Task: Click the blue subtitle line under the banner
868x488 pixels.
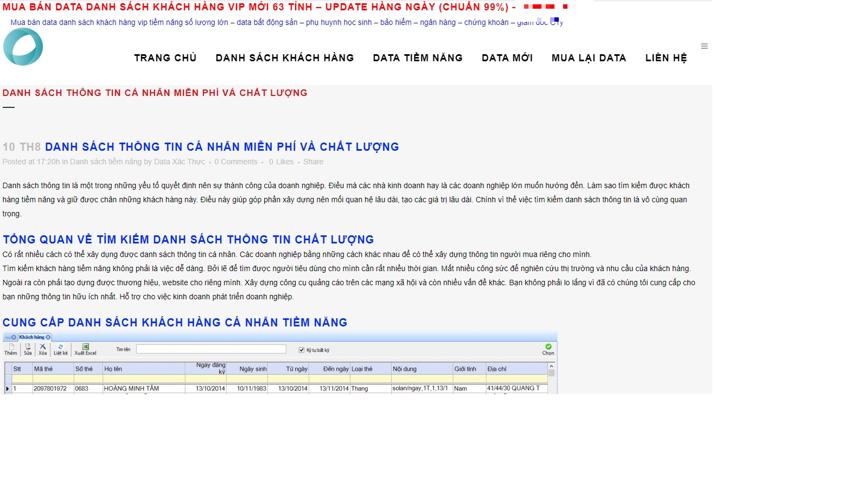Action: click(x=286, y=22)
